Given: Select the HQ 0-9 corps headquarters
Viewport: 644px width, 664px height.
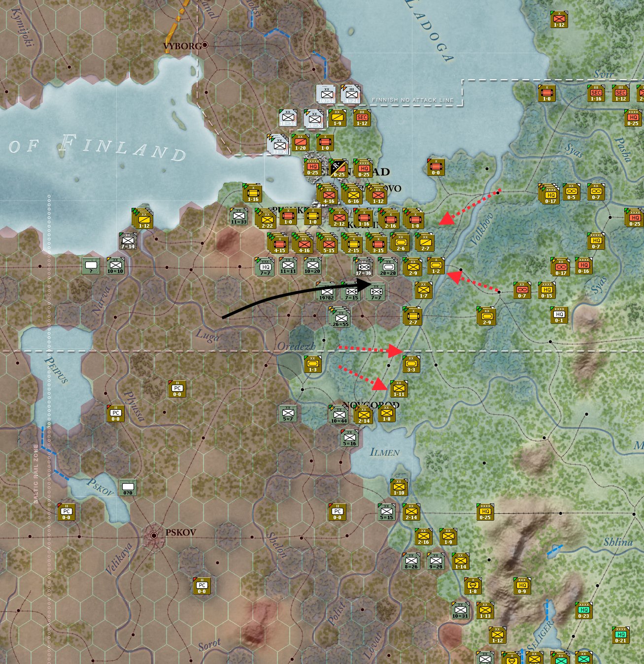Looking at the screenshot, I should (x=522, y=586).
